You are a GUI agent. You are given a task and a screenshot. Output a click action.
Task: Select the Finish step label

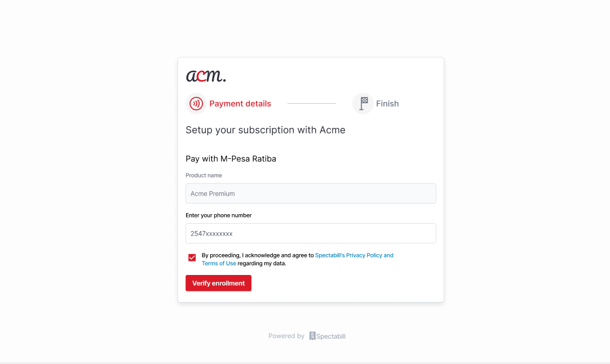click(x=387, y=104)
